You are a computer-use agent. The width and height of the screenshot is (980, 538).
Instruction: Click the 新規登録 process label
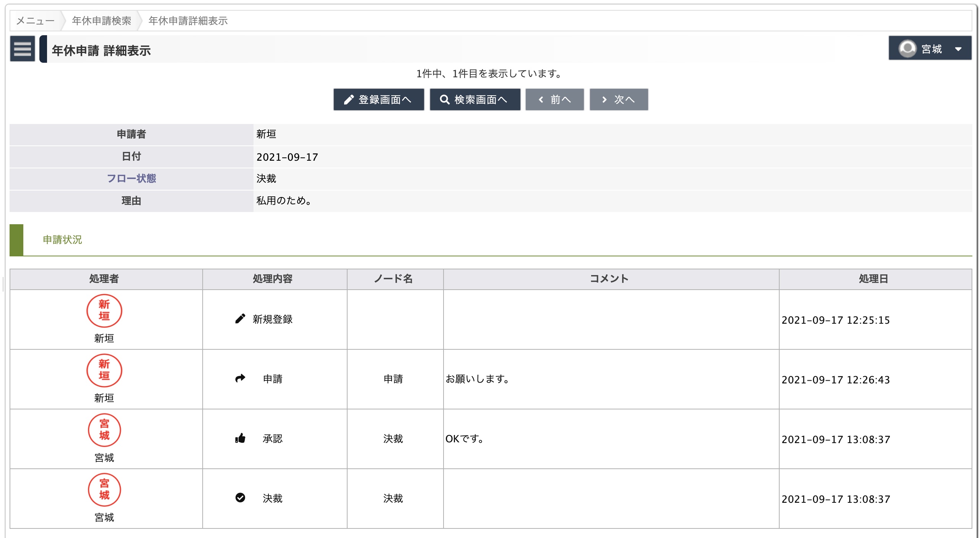(273, 319)
